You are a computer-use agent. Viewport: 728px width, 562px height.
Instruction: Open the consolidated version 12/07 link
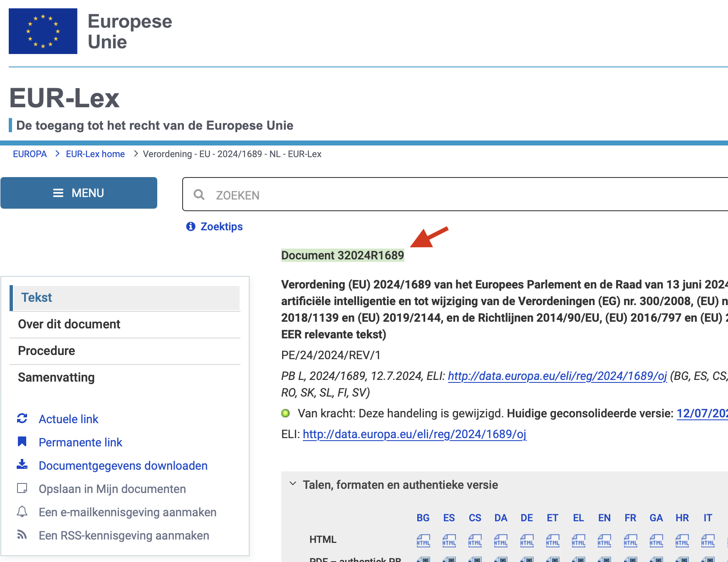(x=702, y=413)
